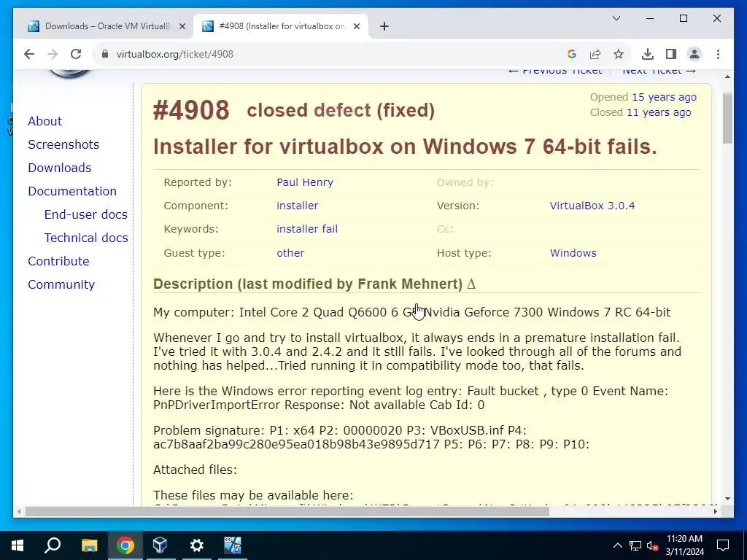Open Documentation sidebar link

(x=72, y=191)
